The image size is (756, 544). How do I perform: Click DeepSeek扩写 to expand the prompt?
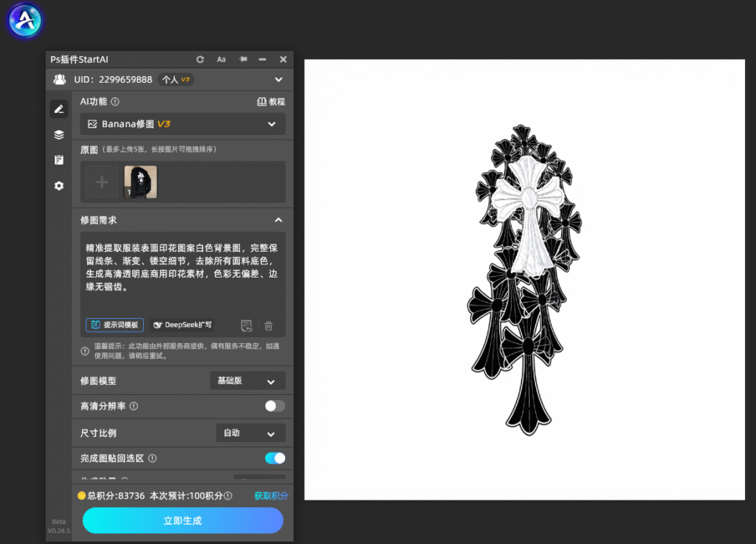point(183,325)
